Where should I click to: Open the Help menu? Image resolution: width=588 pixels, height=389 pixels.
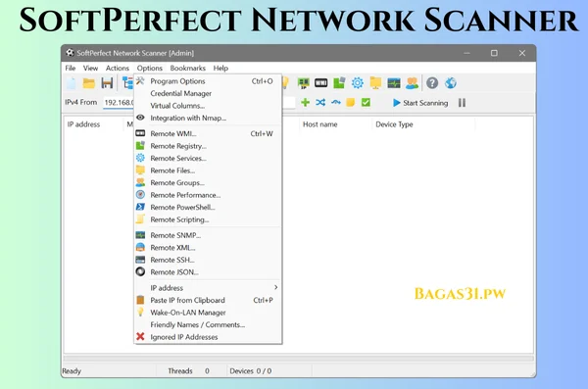point(220,68)
